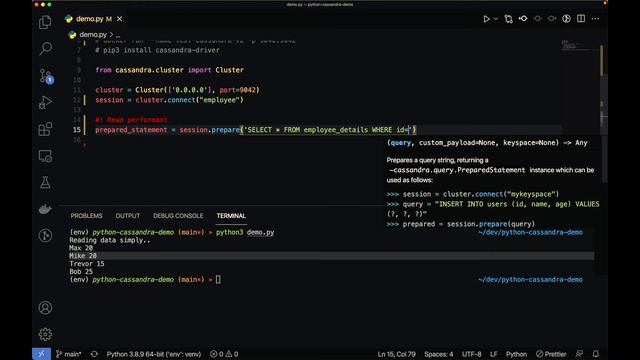This screenshot has width=640, height=360.
Task: Click the Prettier status bar item
Action: pyautogui.click(x=551, y=354)
